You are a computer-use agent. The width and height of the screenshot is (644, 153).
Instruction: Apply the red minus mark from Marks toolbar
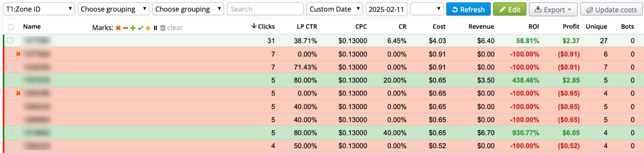(x=126, y=28)
